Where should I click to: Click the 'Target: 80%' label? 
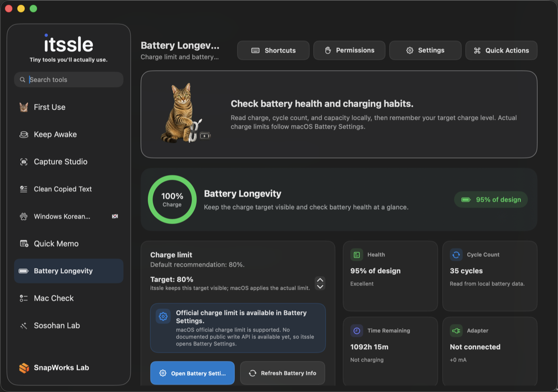tap(172, 280)
